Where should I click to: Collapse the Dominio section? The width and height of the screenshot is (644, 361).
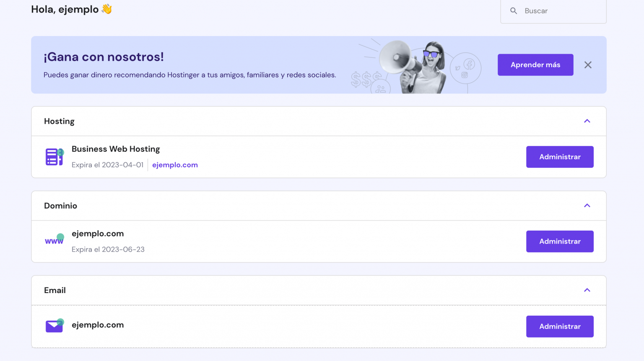tap(587, 206)
